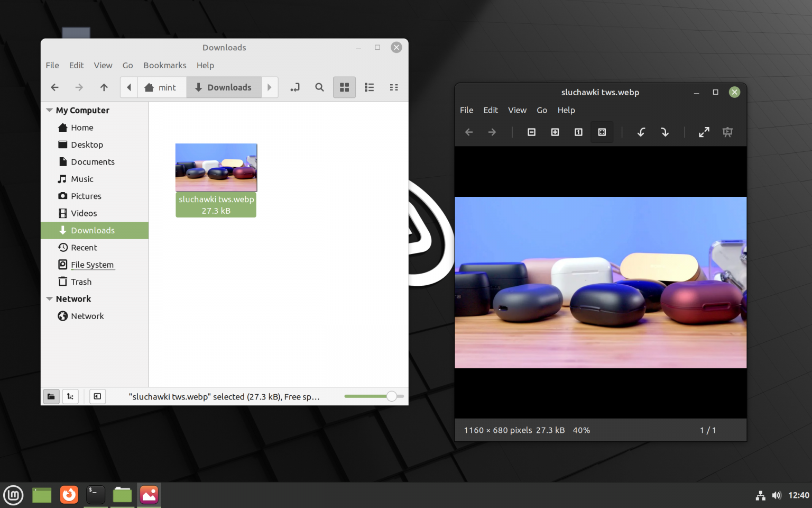The height and width of the screenshot is (508, 812).
Task: Click zoom out icon in image viewer
Action: 531,132
